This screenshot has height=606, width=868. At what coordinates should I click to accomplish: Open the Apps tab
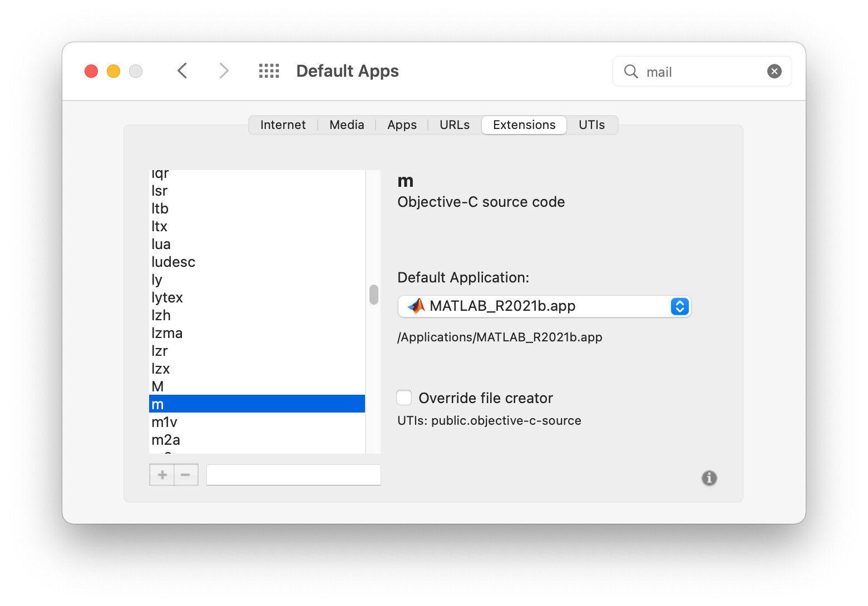[x=402, y=125]
